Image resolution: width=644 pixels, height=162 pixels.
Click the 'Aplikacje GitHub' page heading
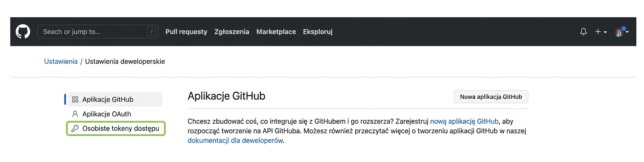(x=227, y=96)
